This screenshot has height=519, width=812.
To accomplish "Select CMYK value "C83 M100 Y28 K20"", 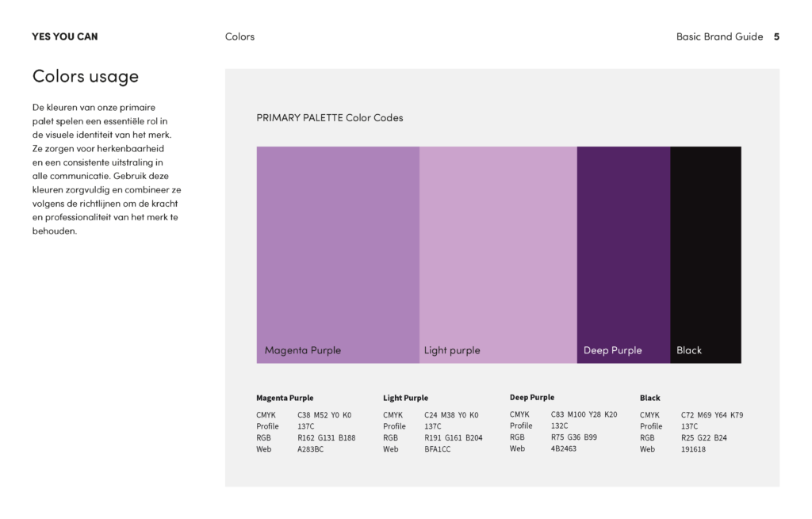I will pos(584,414).
